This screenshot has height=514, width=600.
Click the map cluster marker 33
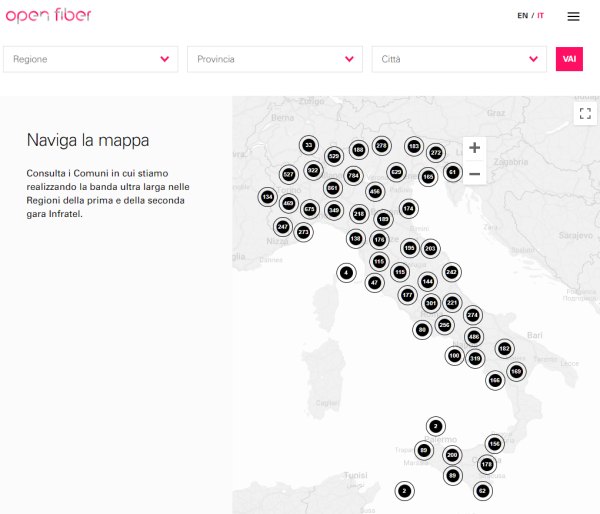point(309,146)
